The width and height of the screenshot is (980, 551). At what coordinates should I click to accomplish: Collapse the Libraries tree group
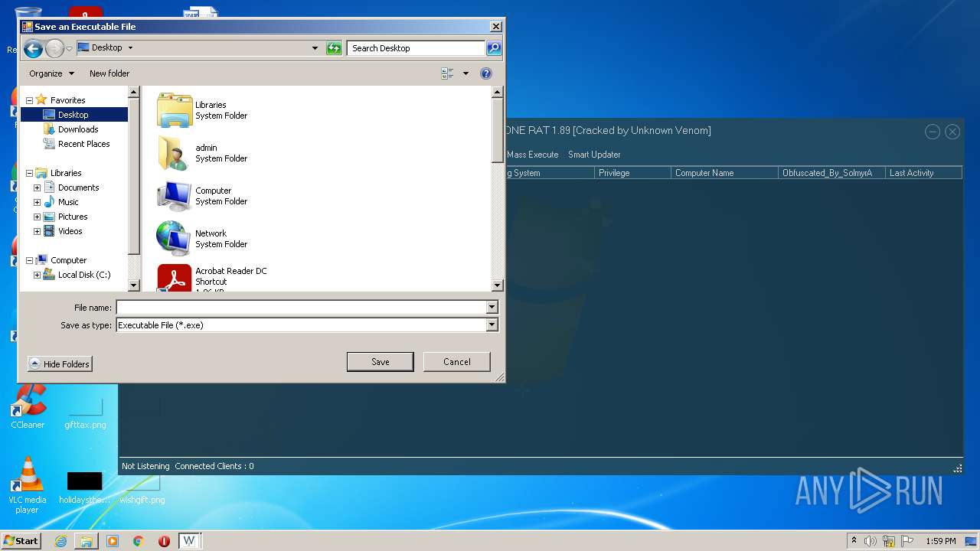pyautogui.click(x=29, y=173)
